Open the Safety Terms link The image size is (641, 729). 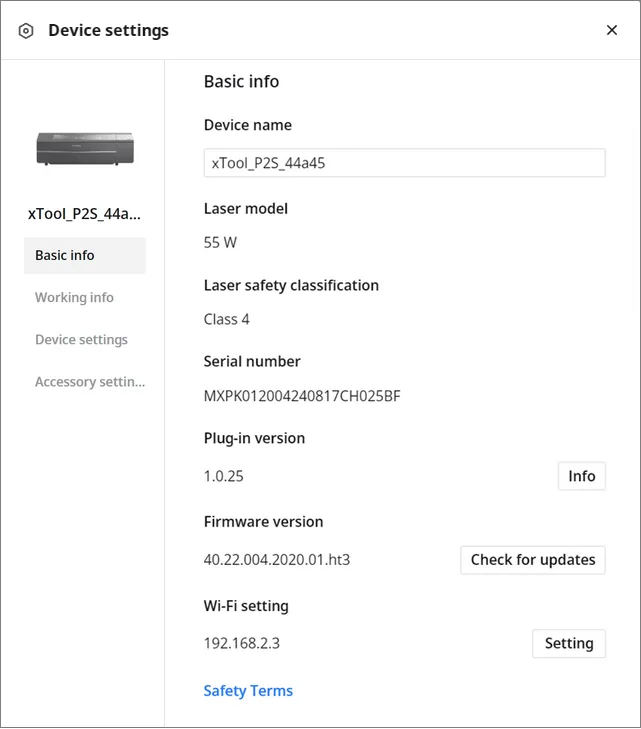248,691
